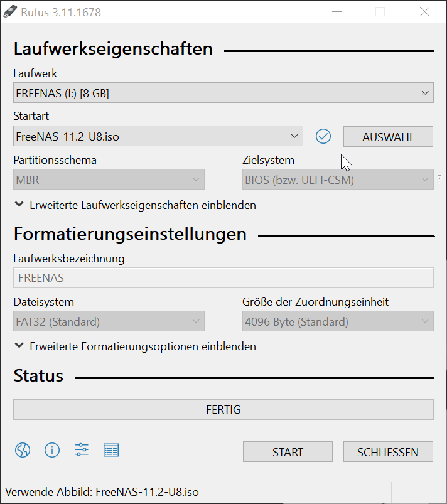
Task: Click the Status heading
Action: pyautogui.click(x=38, y=376)
